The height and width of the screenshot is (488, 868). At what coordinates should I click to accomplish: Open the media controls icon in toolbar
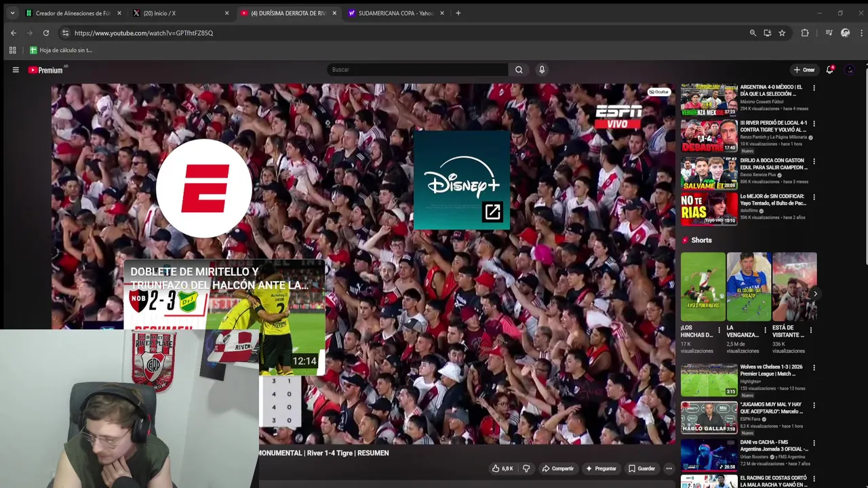[x=829, y=33]
